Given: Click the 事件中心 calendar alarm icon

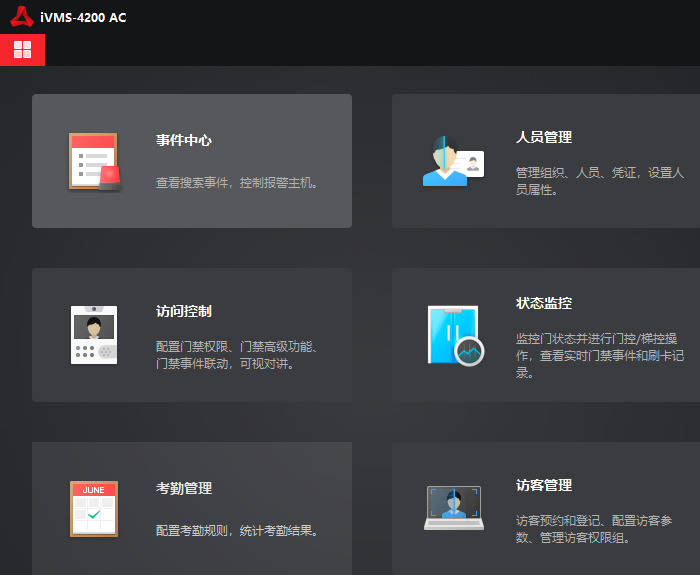Looking at the screenshot, I should pos(94,161).
